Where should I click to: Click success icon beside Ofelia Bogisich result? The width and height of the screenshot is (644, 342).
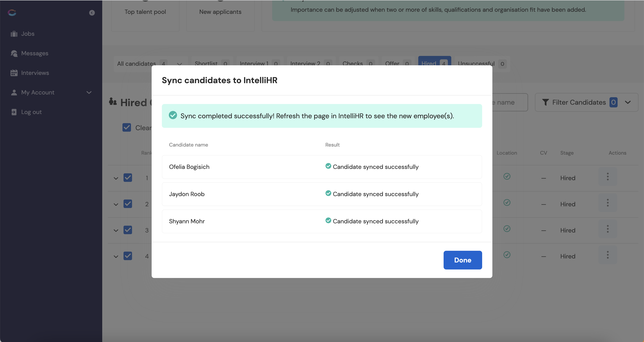click(328, 166)
